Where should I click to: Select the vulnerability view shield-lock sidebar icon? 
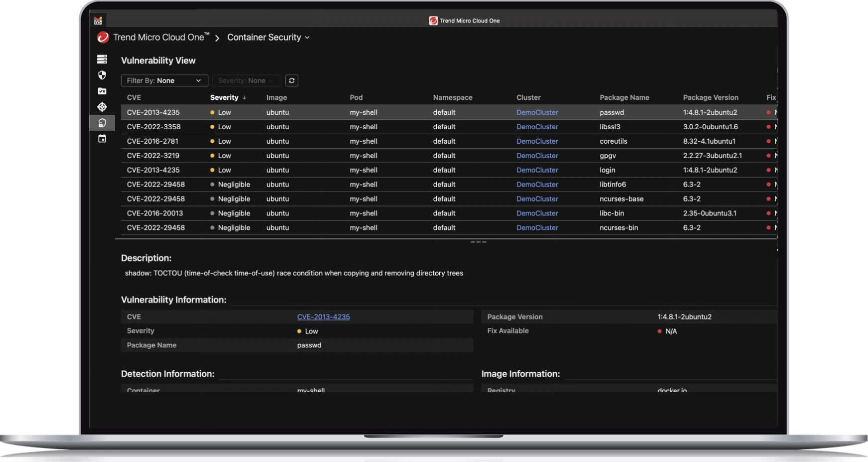pyautogui.click(x=102, y=123)
